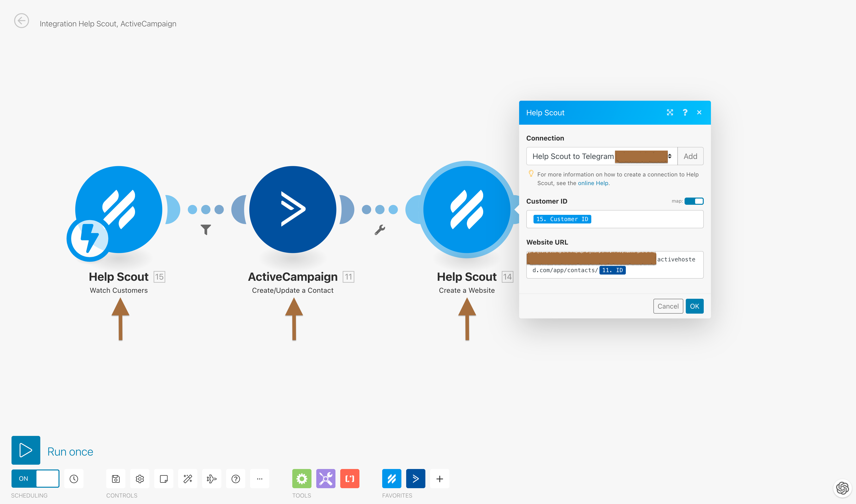The image size is (856, 504).
Task: Click the Create a Website label
Action: coord(467,290)
